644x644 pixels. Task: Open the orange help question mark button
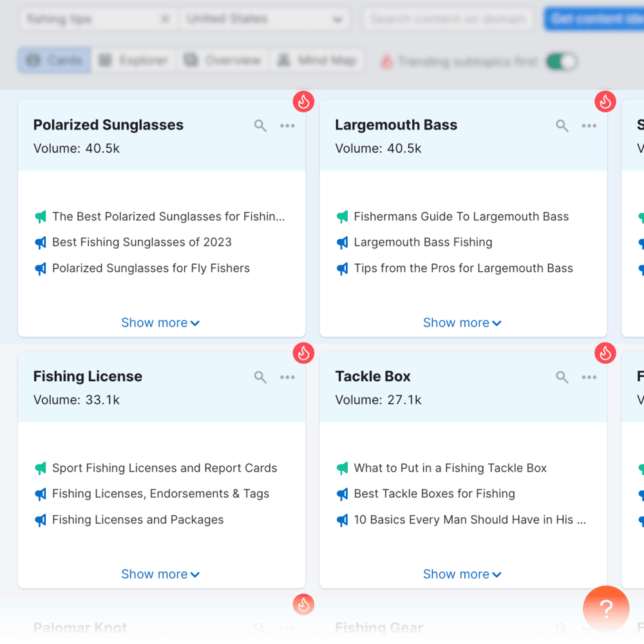coord(606,609)
